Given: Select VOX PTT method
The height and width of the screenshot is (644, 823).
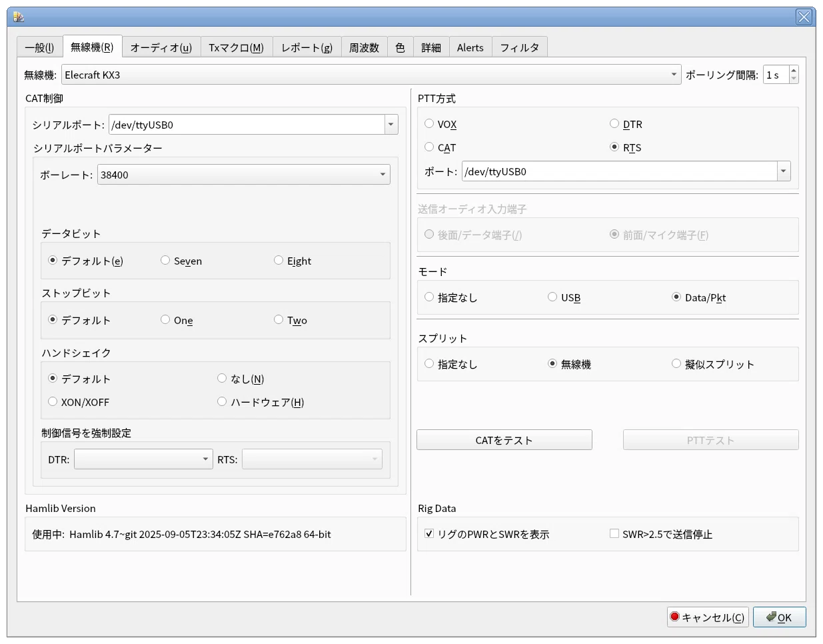Looking at the screenshot, I should [x=440, y=124].
